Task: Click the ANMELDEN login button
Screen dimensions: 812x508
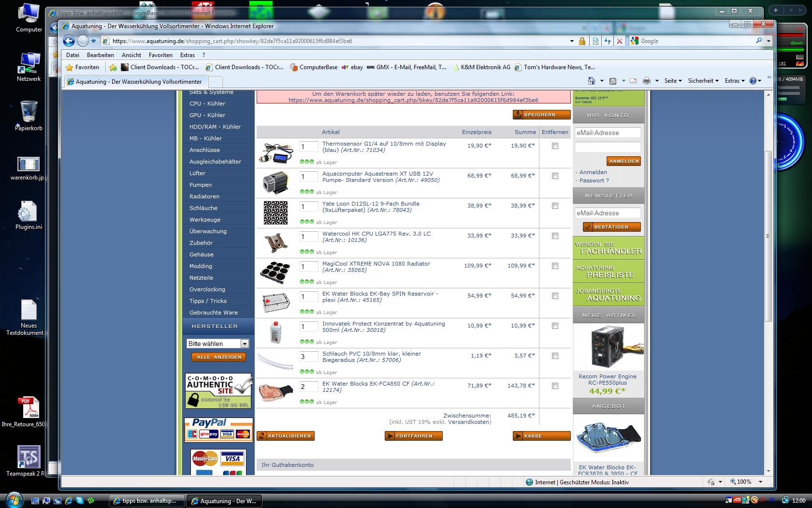Action: (x=623, y=161)
